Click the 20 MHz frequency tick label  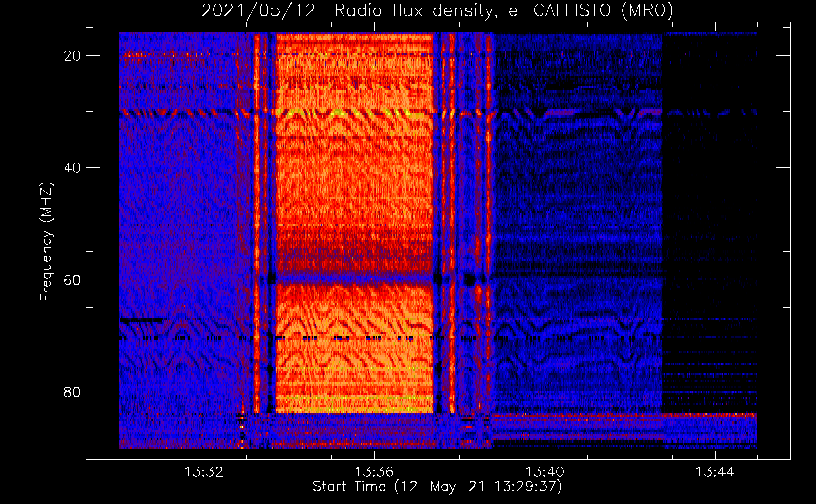(72, 56)
